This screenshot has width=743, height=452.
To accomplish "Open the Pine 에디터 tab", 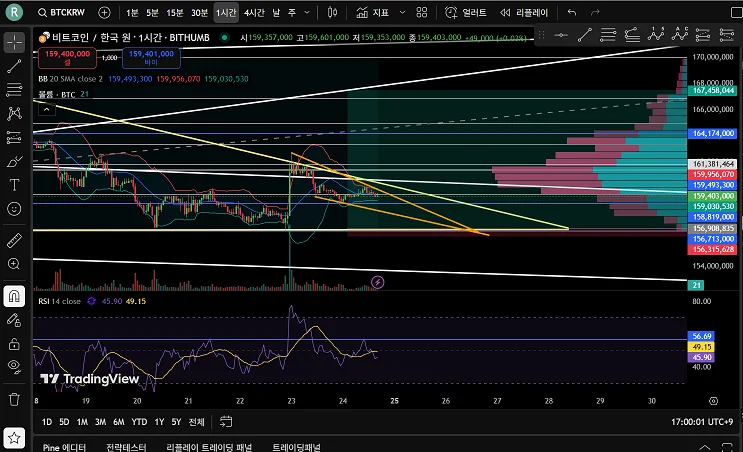I will click(64, 447).
